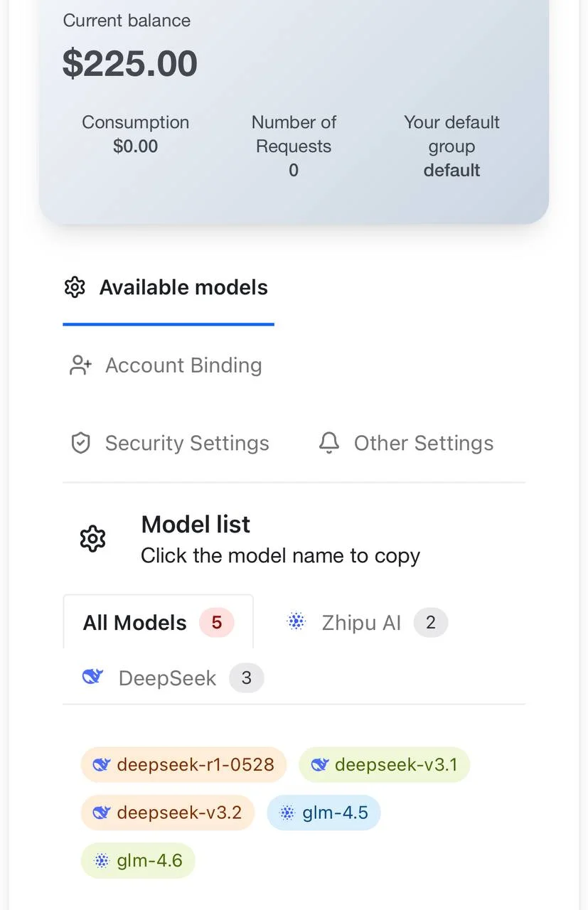
Task: Filter models by DeepSeek
Action: (x=167, y=678)
